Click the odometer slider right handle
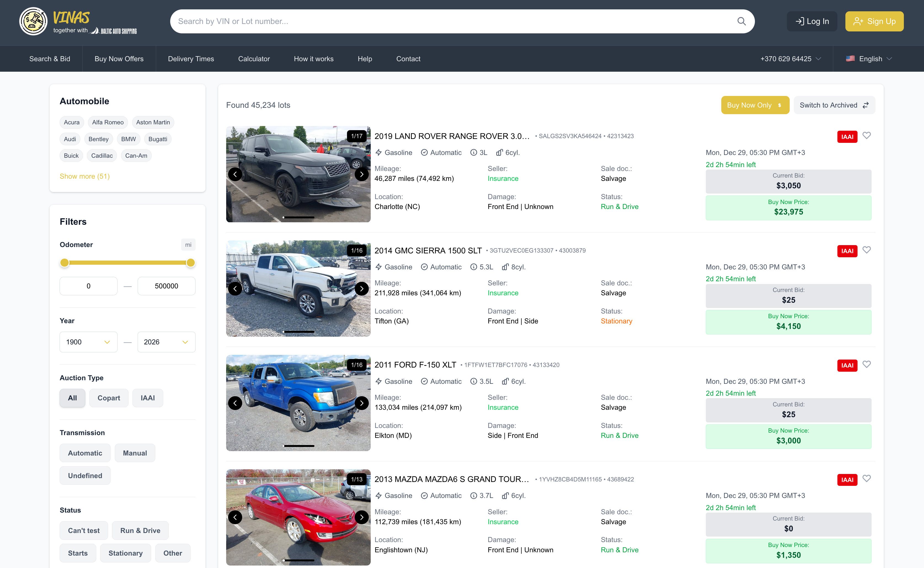This screenshot has width=924, height=568. tap(191, 262)
